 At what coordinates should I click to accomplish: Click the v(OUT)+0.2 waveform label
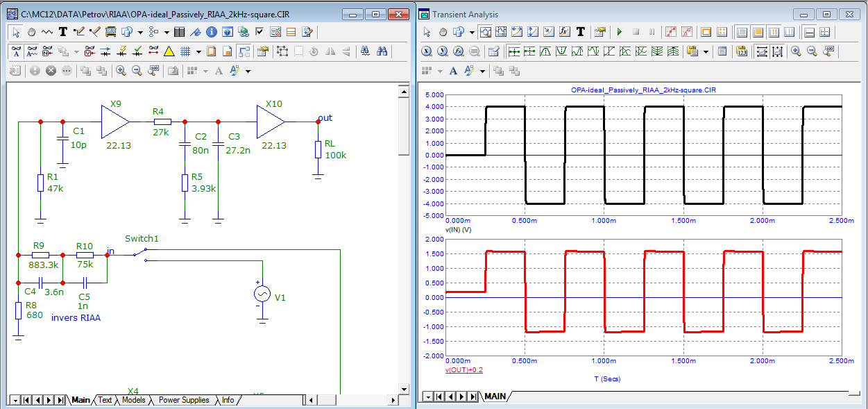464,370
